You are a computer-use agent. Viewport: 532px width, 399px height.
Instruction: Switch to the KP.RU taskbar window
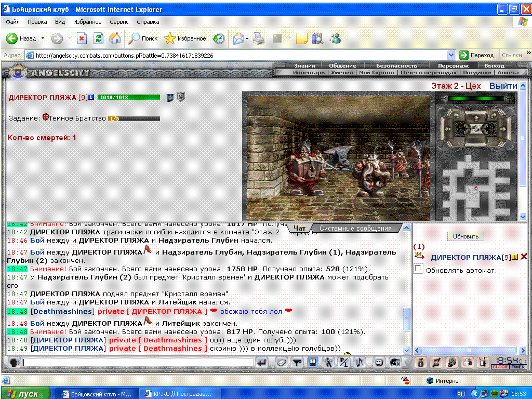click(180, 394)
